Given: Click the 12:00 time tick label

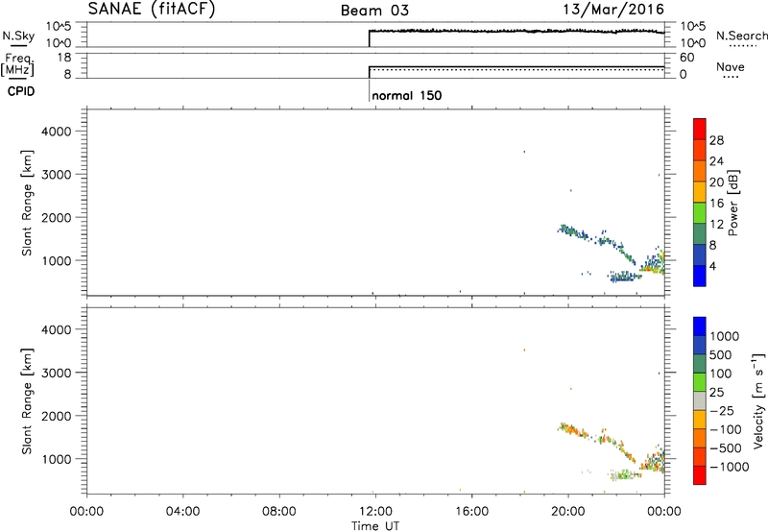Looking at the screenshot, I should pos(375,512).
